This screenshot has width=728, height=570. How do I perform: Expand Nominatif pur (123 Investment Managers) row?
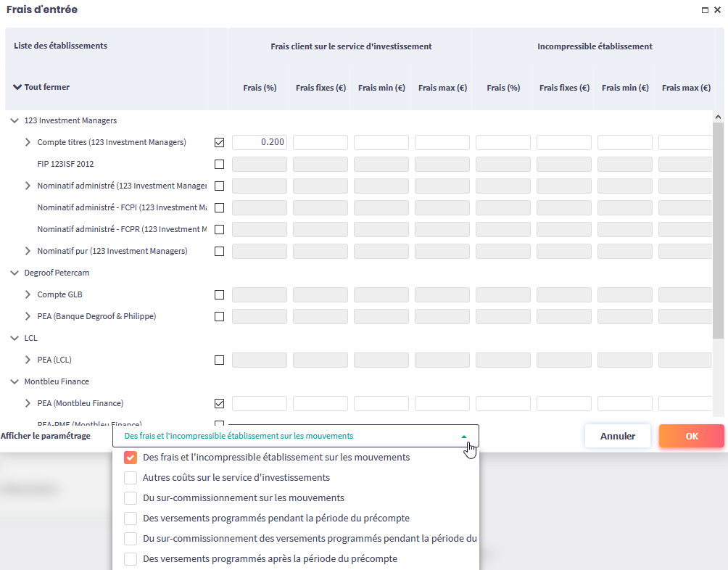click(28, 252)
